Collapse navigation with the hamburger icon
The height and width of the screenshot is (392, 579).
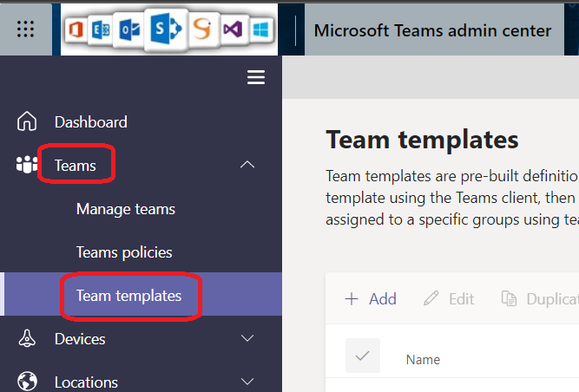256,78
